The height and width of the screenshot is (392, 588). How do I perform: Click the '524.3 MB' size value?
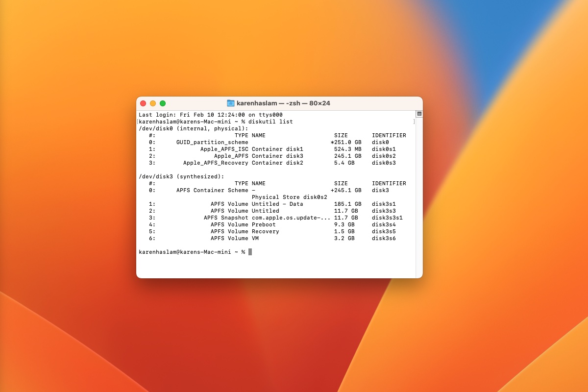pyautogui.click(x=348, y=149)
